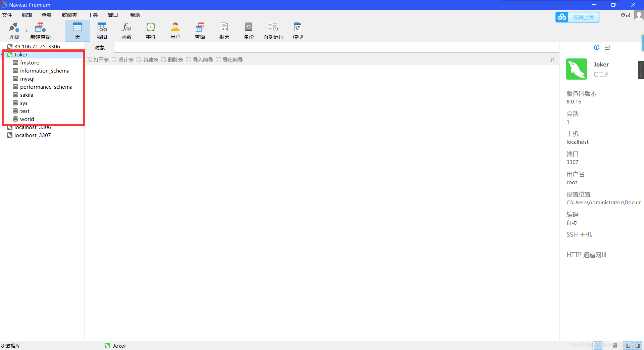Switch to list view in status bar
Image resolution: width=644 pixels, height=350 pixels.
(x=606, y=346)
